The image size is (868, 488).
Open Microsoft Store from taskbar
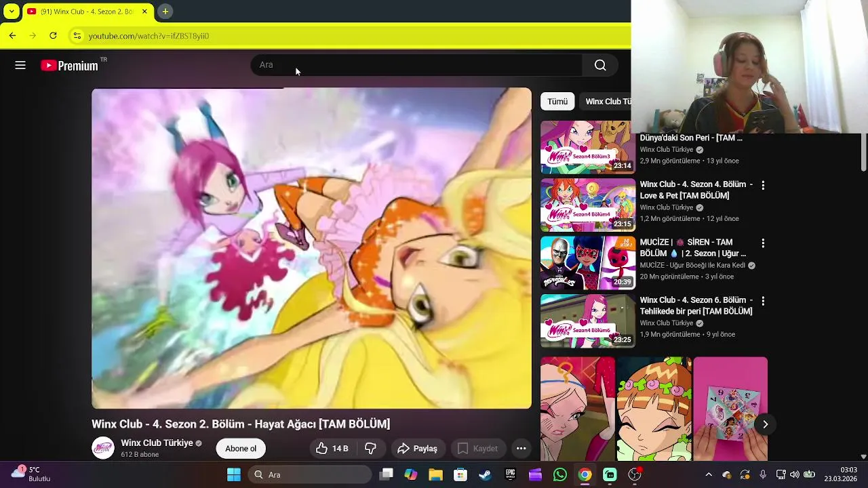[x=460, y=475]
